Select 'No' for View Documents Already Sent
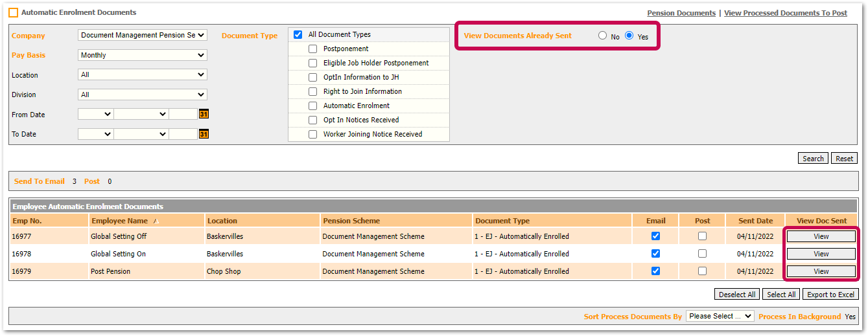Viewport: 868px width, 336px height. pyautogui.click(x=603, y=36)
